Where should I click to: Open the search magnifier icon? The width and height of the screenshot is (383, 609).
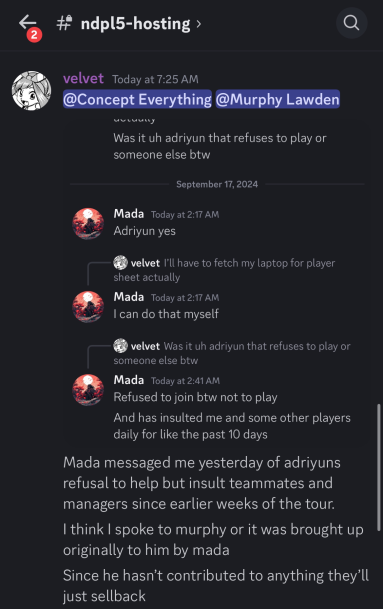(x=352, y=23)
